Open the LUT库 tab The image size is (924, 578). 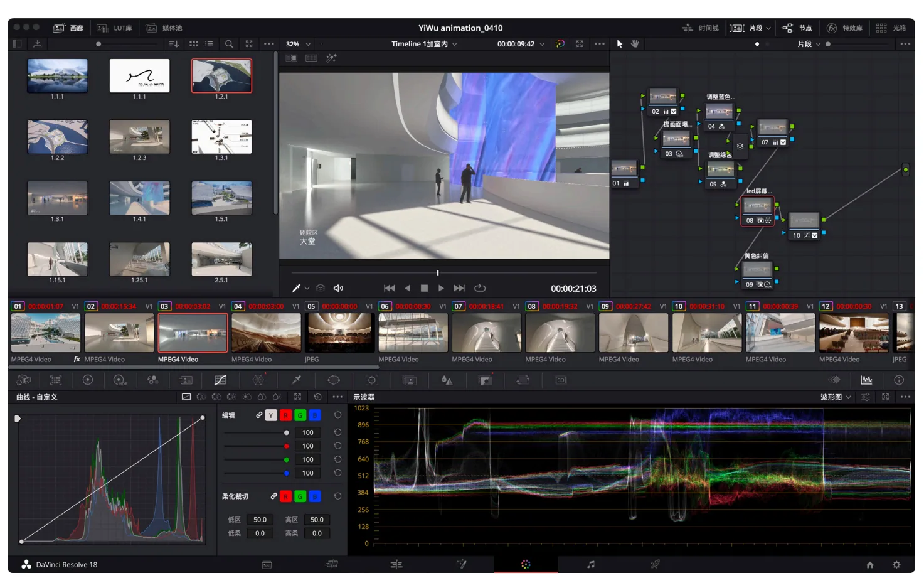[x=115, y=28]
